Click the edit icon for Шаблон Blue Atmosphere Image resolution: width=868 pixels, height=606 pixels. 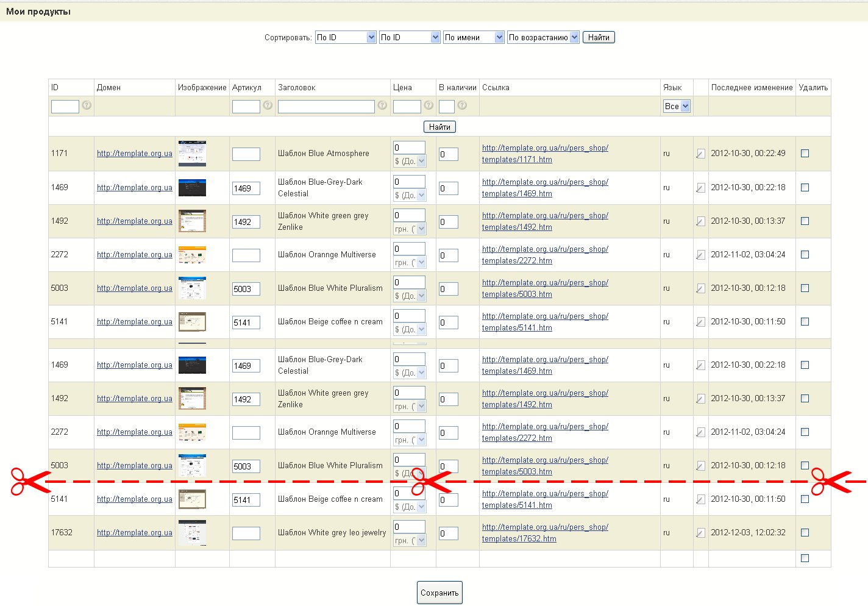pos(700,154)
